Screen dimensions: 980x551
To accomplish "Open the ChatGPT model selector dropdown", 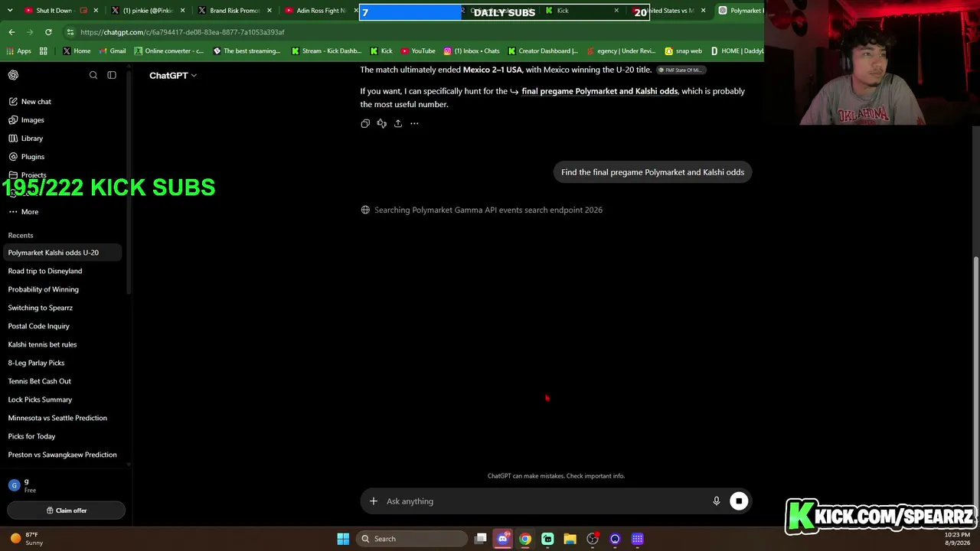I will point(173,76).
